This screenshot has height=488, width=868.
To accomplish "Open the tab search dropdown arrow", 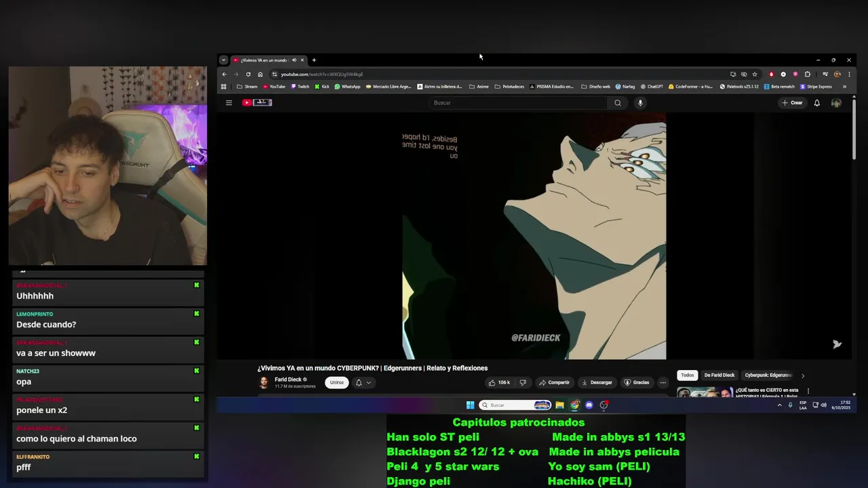I will tap(223, 60).
